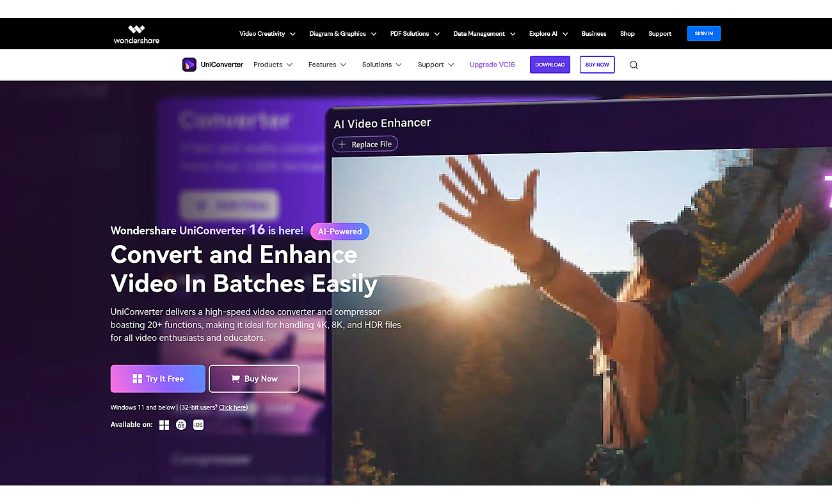Open the Solutions dropdown
832x504 pixels.
tap(382, 65)
